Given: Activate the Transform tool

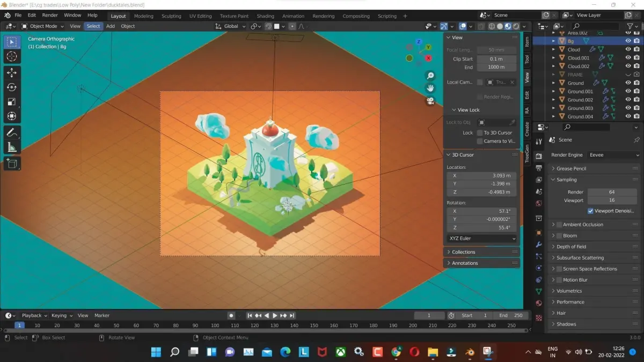Looking at the screenshot, I should [12, 116].
